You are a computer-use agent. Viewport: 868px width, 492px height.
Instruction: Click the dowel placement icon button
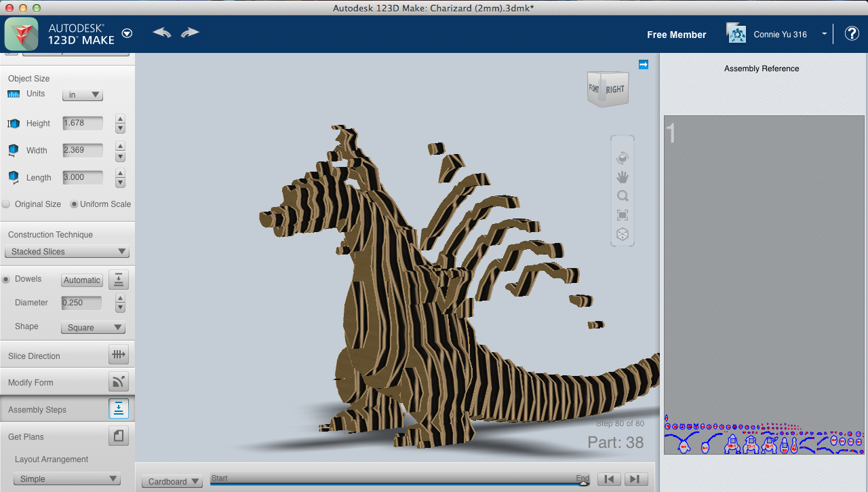tap(118, 280)
